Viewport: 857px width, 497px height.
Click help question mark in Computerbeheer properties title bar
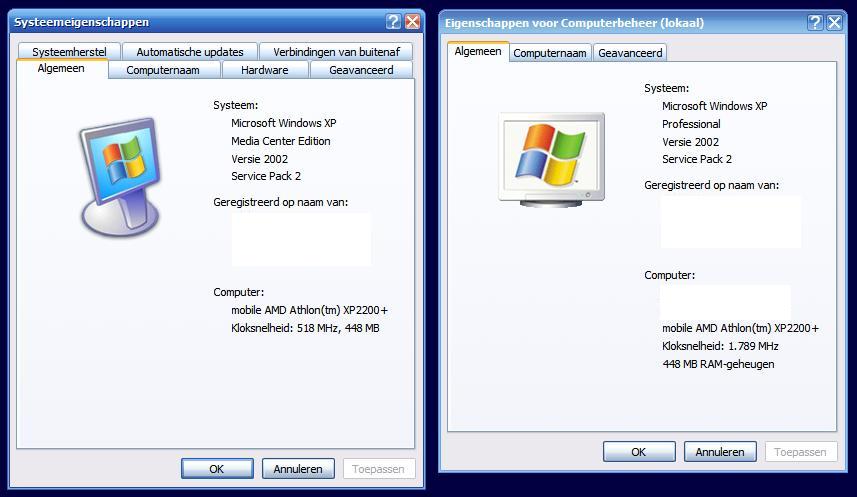click(815, 22)
